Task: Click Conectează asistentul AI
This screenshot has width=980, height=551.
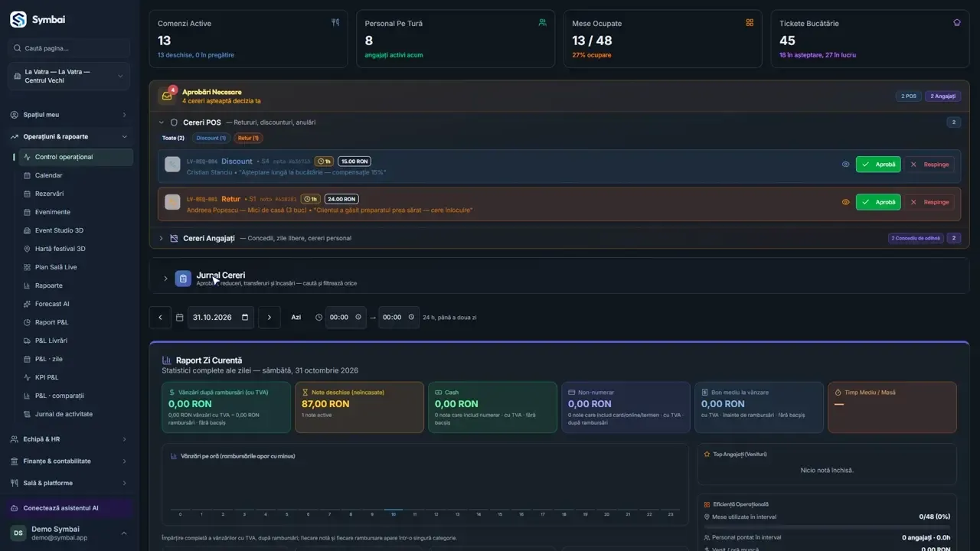Action: tap(70, 508)
